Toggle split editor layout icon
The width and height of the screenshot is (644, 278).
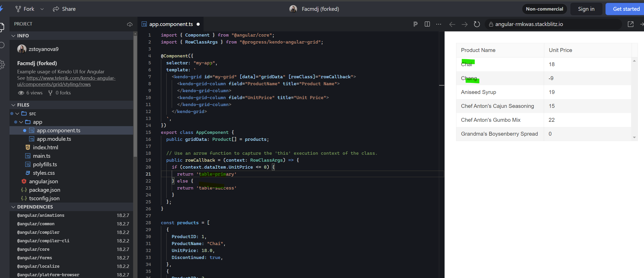[x=427, y=24]
